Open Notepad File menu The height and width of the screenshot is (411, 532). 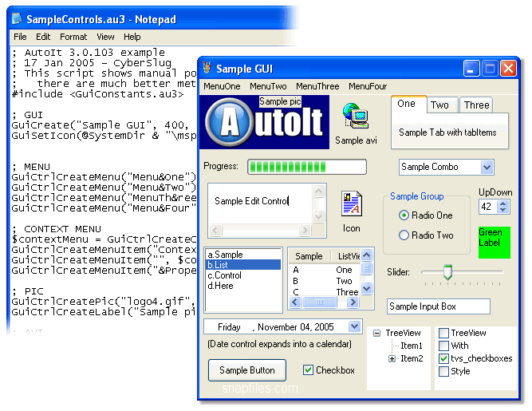20,37
